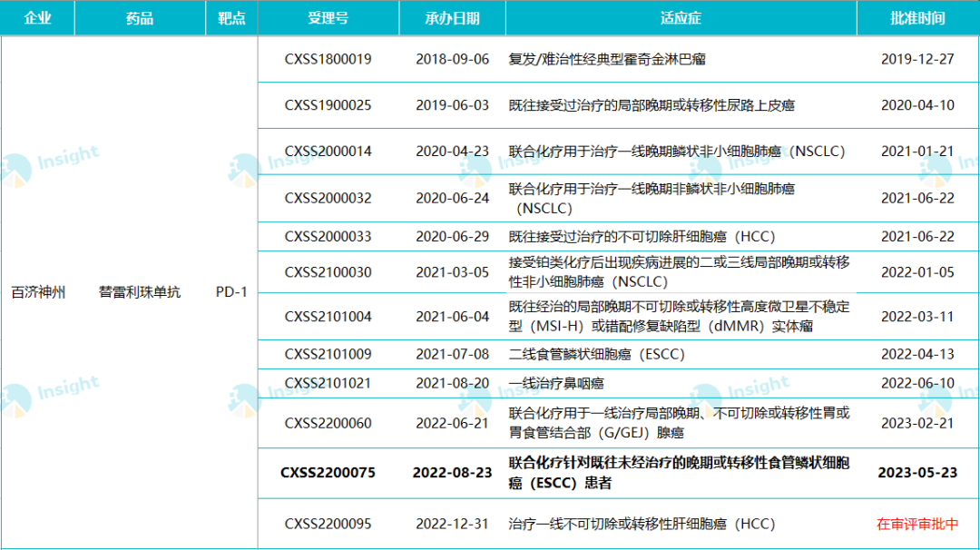Select the 靶点 column header
Viewport: 980px width, 550px height.
(x=231, y=18)
